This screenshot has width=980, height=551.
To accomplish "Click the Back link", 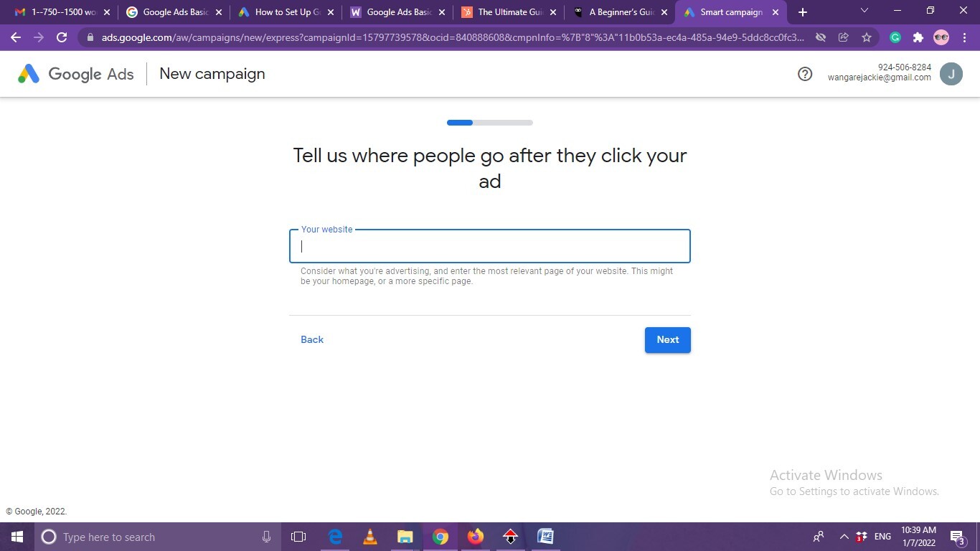I will tap(312, 339).
